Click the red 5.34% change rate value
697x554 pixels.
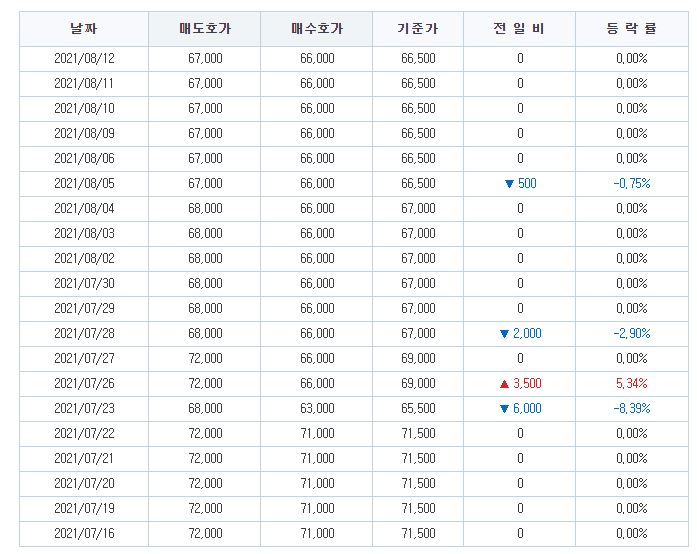click(632, 383)
